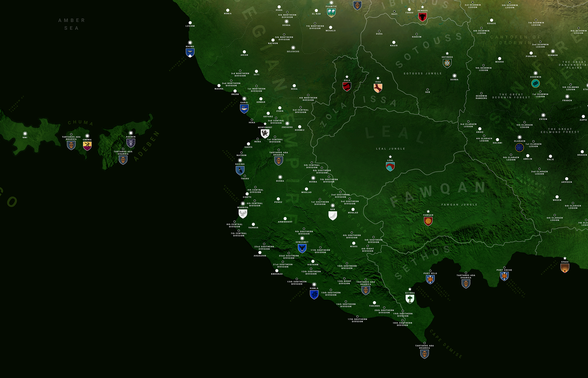Select the Waodiya white eagle shield
This screenshot has height=378, width=588.
pyautogui.click(x=243, y=213)
